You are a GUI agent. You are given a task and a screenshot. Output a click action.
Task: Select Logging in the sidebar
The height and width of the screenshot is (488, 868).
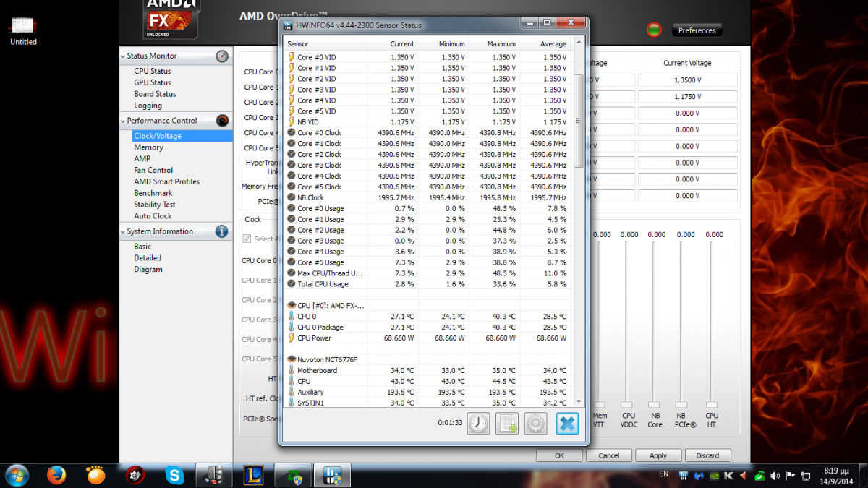[148, 106]
